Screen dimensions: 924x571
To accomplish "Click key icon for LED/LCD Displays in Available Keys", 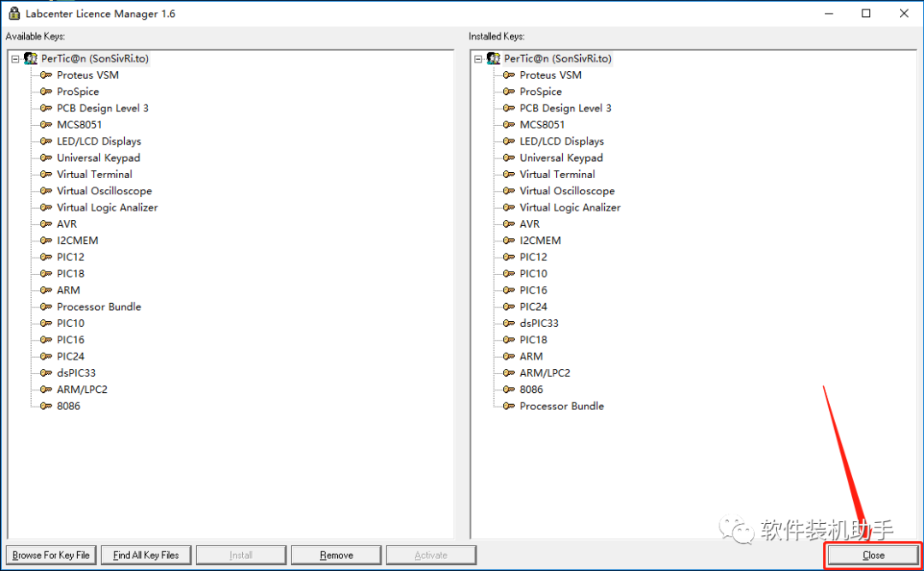I will [46, 141].
